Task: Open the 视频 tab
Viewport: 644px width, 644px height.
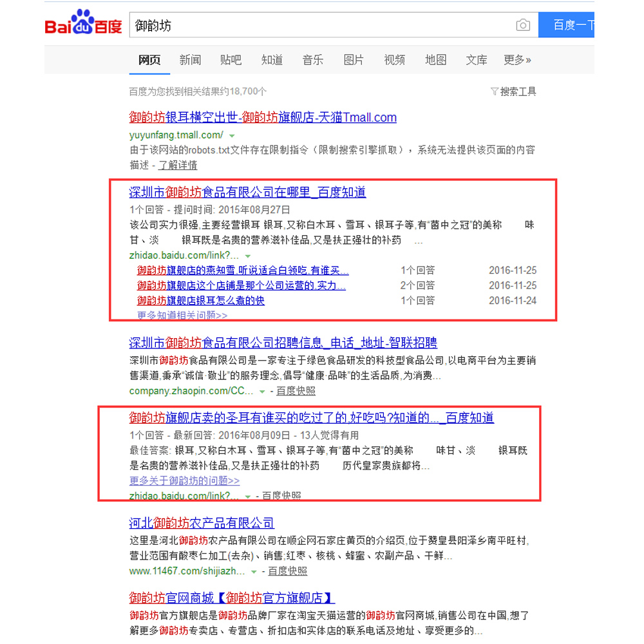Action: (395, 60)
